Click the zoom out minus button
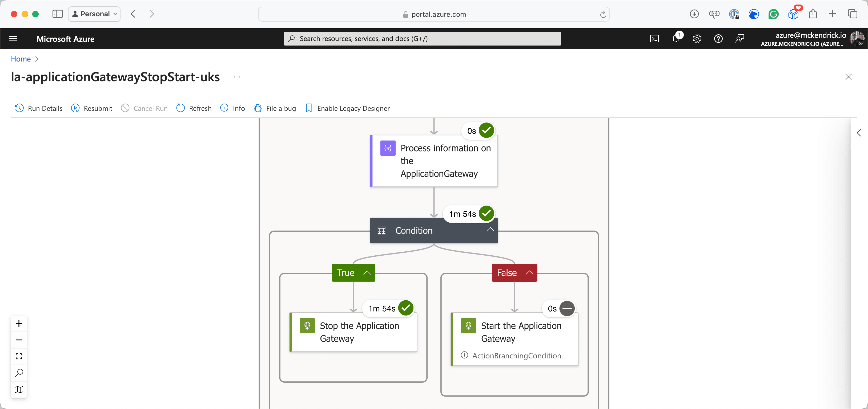 (19, 340)
